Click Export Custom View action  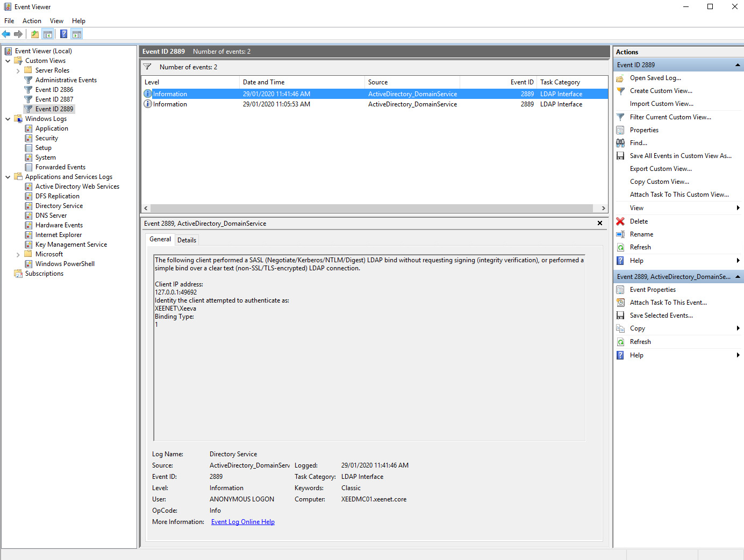coord(661,169)
